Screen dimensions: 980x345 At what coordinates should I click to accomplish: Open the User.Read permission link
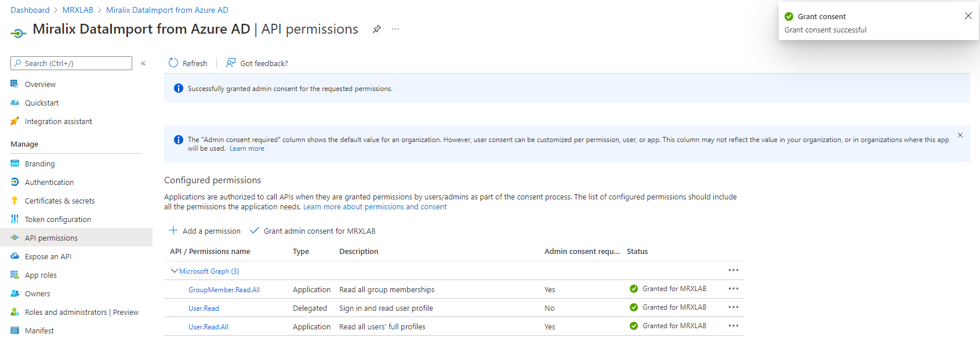[204, 308]
